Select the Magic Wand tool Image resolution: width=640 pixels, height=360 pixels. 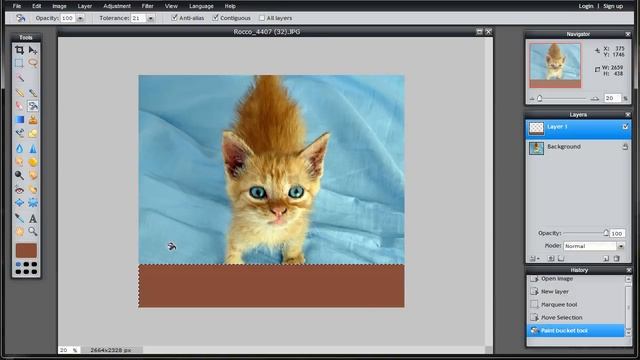pos(19,78)
